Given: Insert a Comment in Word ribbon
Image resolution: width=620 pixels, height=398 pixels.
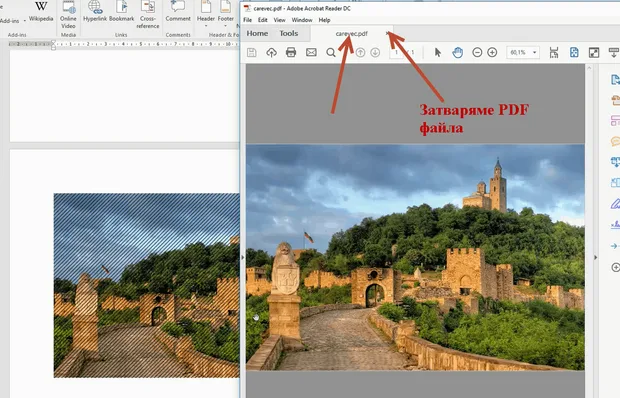Looking at the screenshot, I should [178, 11].
